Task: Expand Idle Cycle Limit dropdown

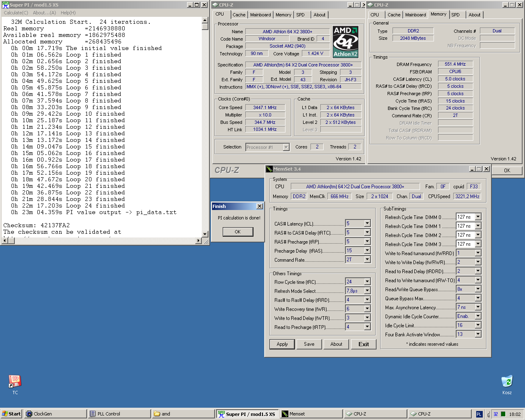Action: tap(478, 325)
